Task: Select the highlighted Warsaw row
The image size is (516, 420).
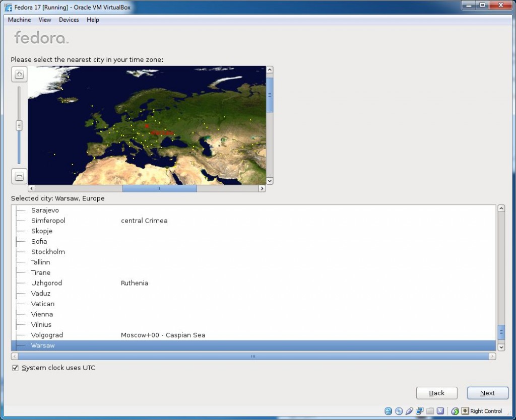Action: (x=253, y=345)
